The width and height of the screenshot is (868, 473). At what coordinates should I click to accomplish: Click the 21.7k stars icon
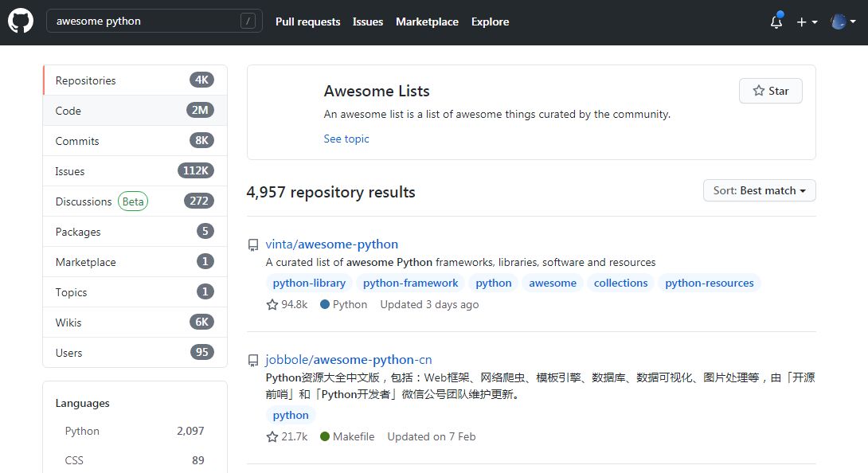pos(272,437)
